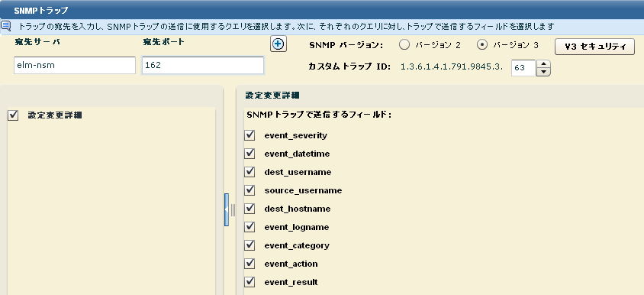This screenshot has height=295, width=644.
Task: Uncheck the event_severity field
Action: [x=250, y=135]
